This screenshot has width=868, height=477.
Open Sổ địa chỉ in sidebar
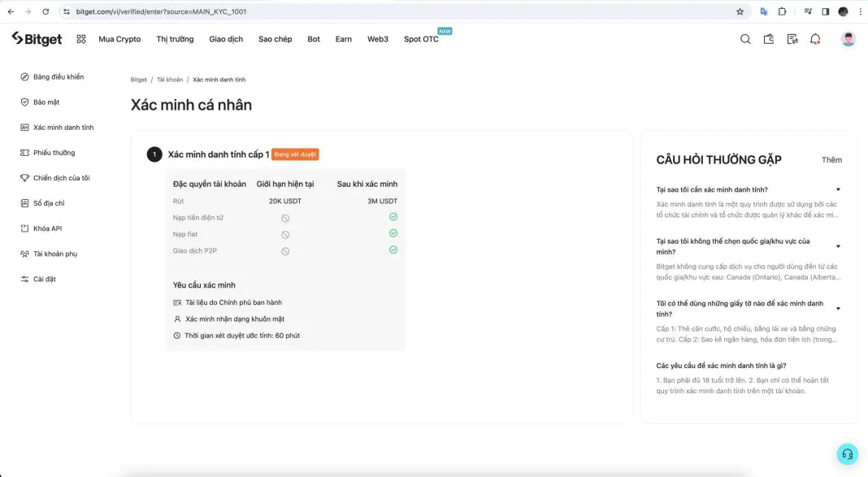[42, 203]
